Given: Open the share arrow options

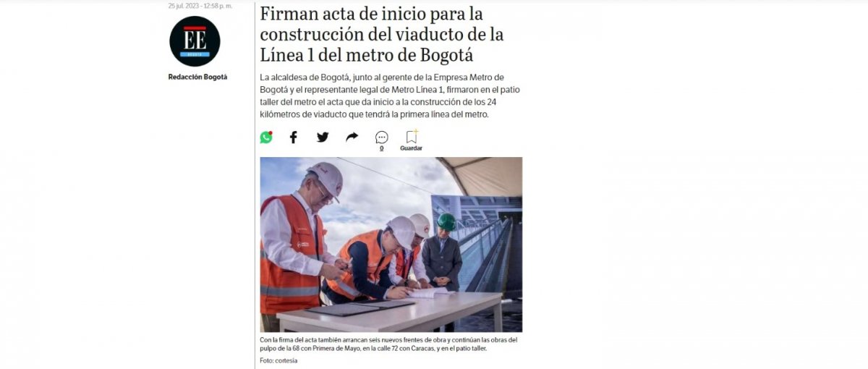Looking at the screenshot, I should click(352, 137).
